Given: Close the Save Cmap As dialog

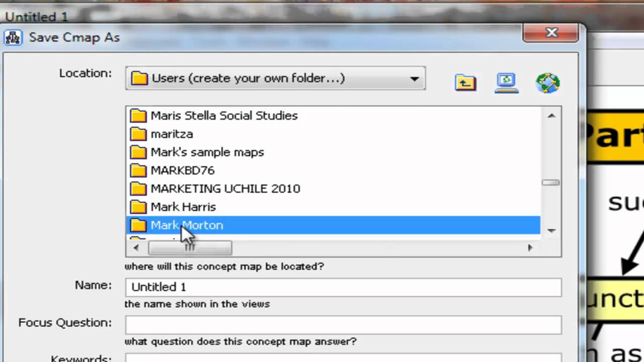Looking at the screenshot, I should pos(552,33).
